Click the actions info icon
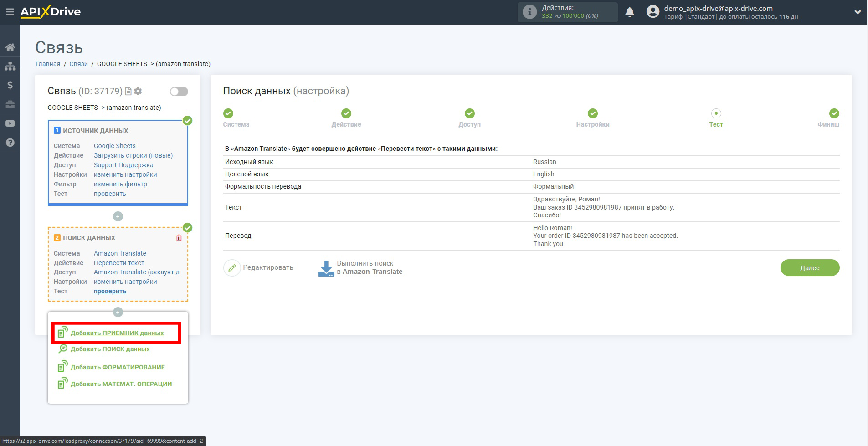 click(529, 12)
